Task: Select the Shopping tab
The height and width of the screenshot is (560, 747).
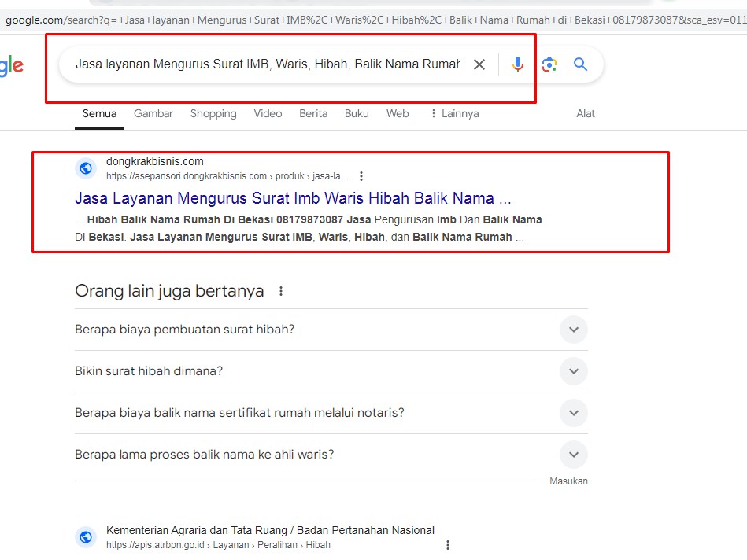Action: 213,113
